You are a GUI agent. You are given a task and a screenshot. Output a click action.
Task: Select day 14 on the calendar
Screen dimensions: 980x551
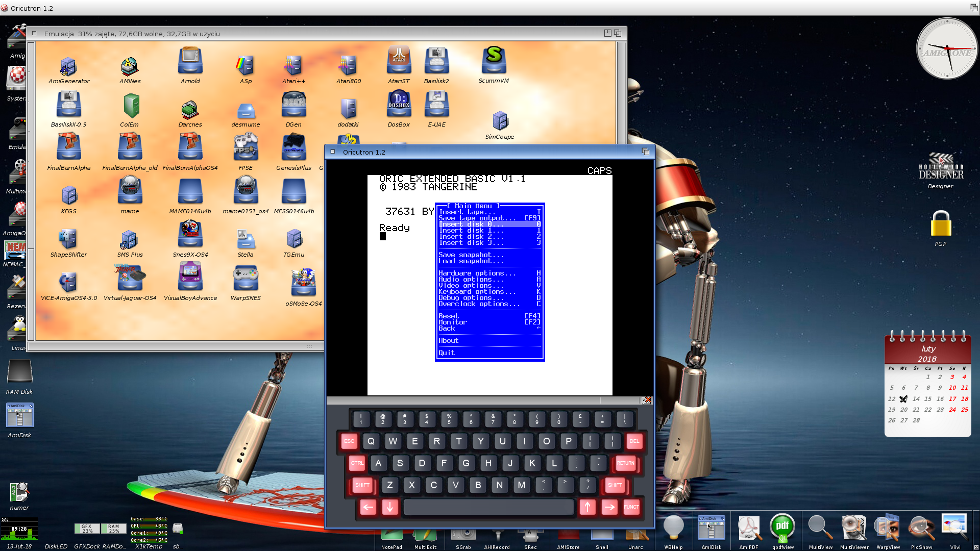[916, 399]
